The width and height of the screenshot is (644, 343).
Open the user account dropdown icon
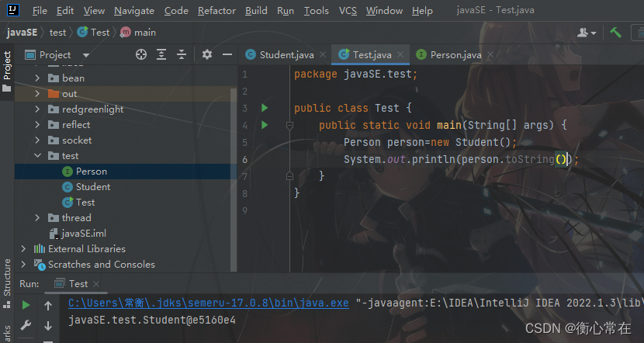click(587, 33)
